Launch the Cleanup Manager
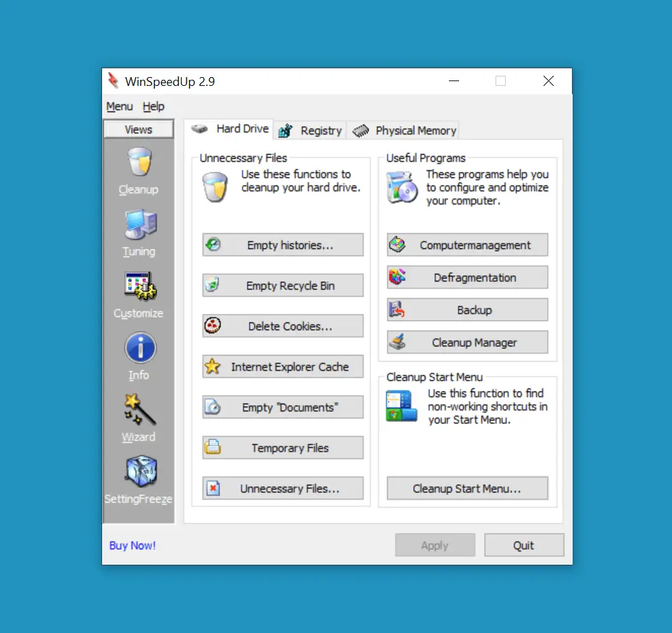Screen dimensions: 672x633 click(x=468, y=342)
